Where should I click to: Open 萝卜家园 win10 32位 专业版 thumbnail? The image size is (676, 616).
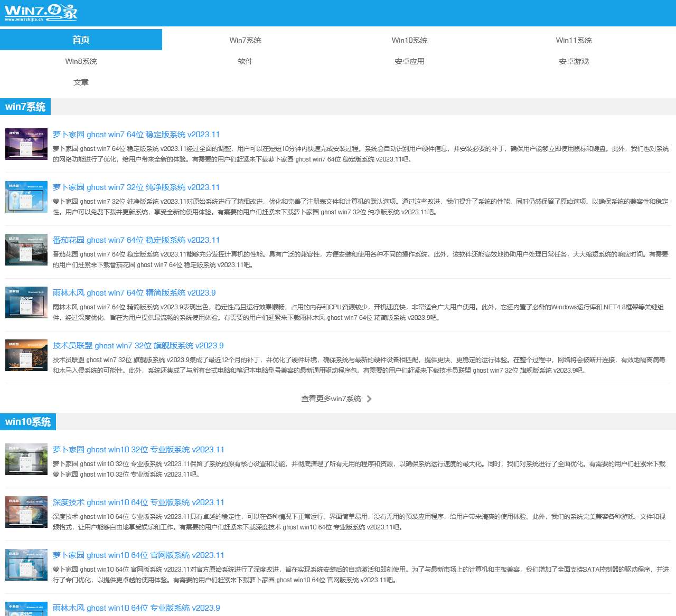tap(26, 459)
